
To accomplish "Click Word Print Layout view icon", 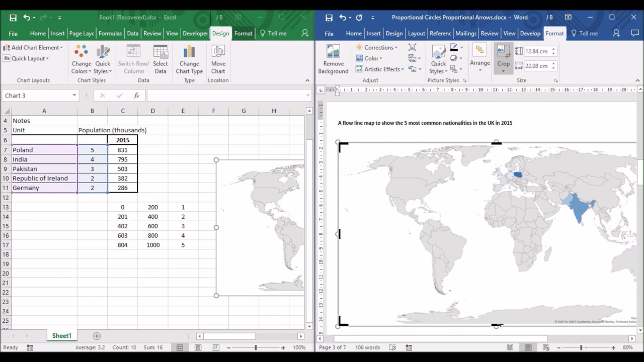I will [528, 347].
